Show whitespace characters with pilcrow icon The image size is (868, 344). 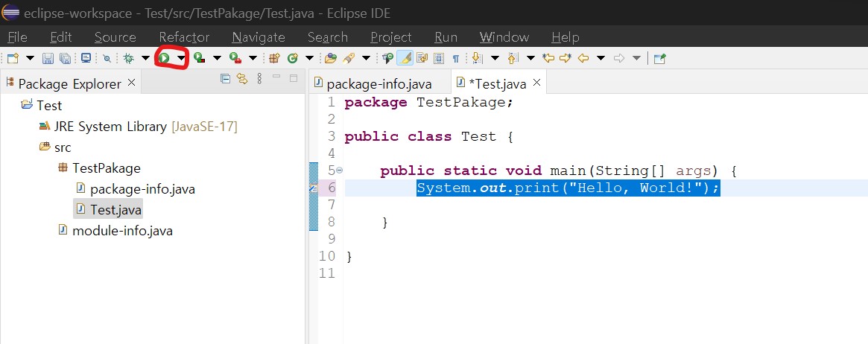tap(455, 58)
